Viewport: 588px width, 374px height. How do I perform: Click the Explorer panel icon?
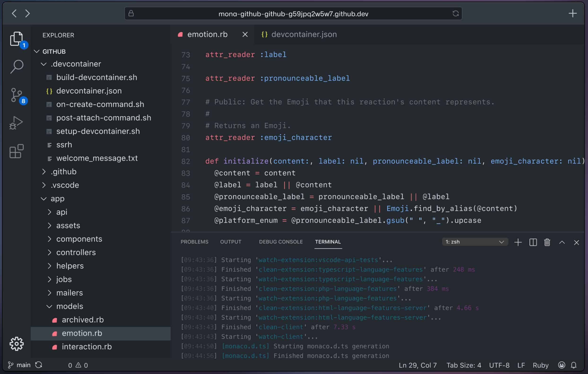16,39
